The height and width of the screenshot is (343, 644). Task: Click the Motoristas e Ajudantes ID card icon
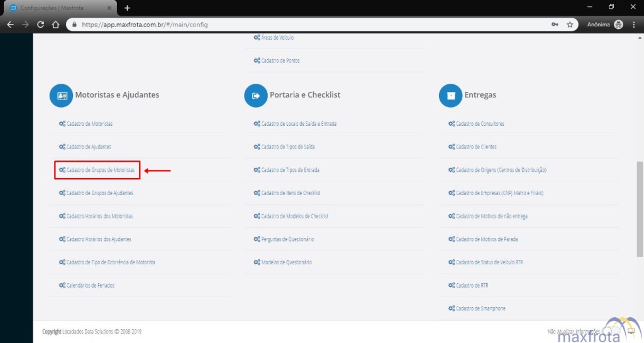pyautogui.click(x=62, y=96)
